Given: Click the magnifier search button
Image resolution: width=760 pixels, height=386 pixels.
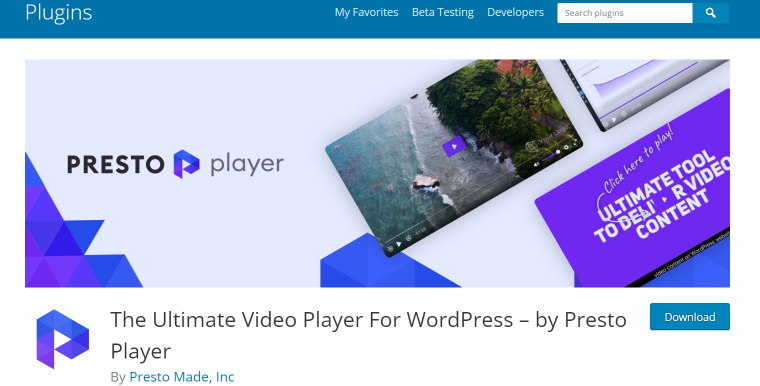Looking at the screenshot, I should point(711,13).
